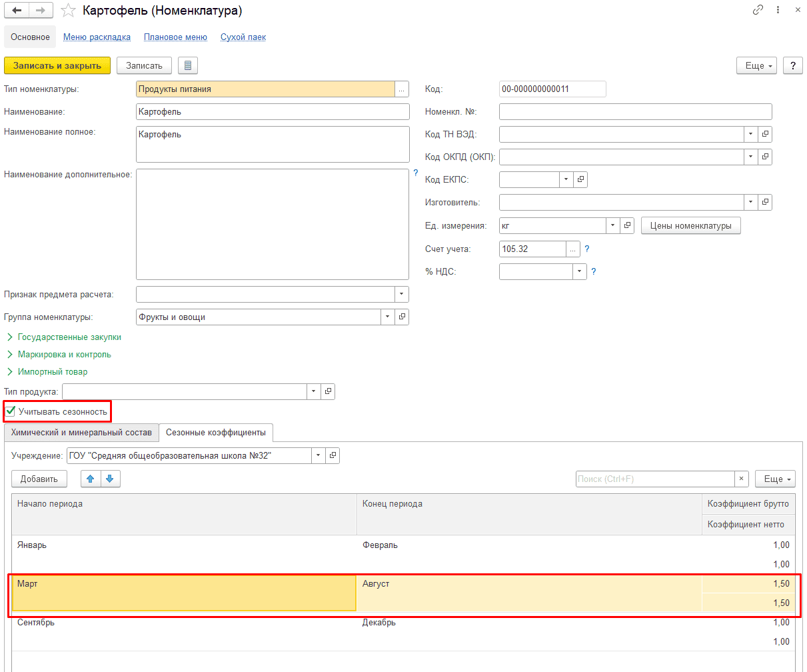Image resolution: width=807 pixels, height=672 pixels.
Task: Open the Группа номенклатуры dropdown list
Action: (387, 317)
